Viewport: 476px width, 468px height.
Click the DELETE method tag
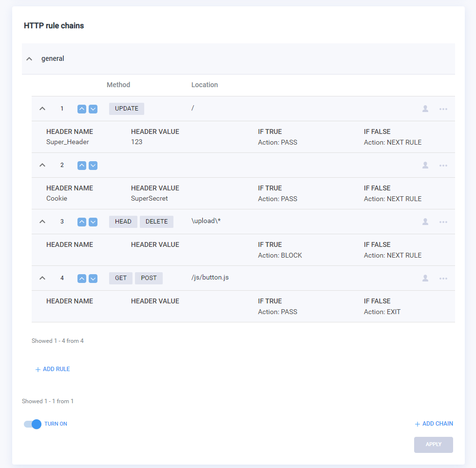point(157,222)
